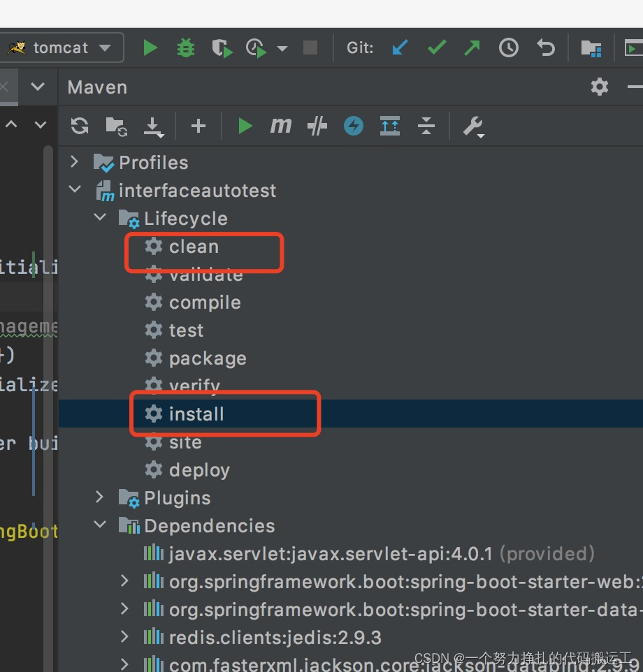This screenshot has width=643, height=672.
Task: Run the tomcat configuration with green play icon
Action: click(150, 48)
